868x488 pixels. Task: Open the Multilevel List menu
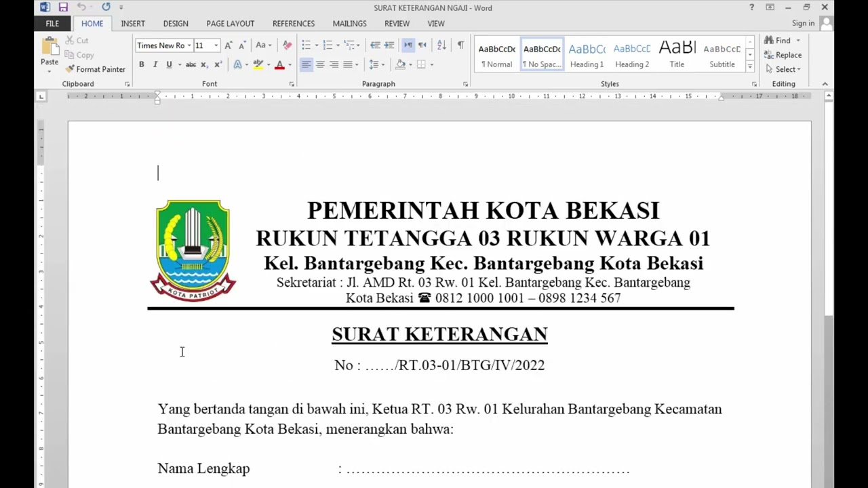(351, 45)
